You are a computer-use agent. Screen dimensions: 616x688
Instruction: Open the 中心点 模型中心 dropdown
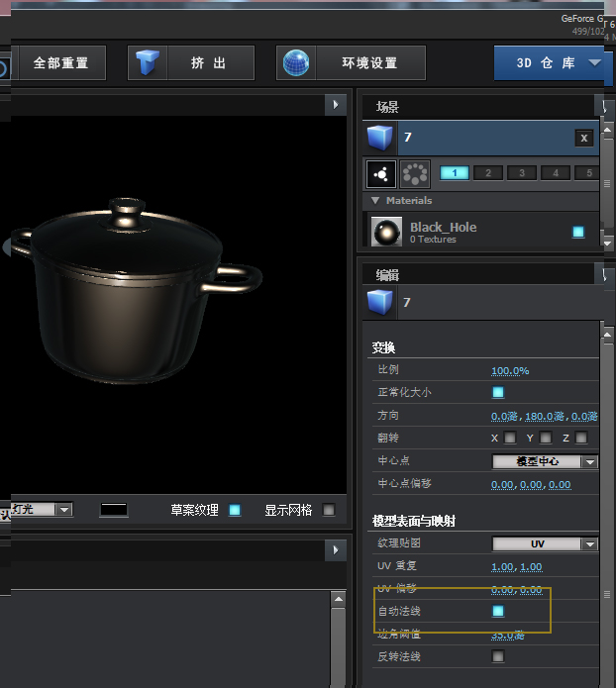[x=545, y=461]
